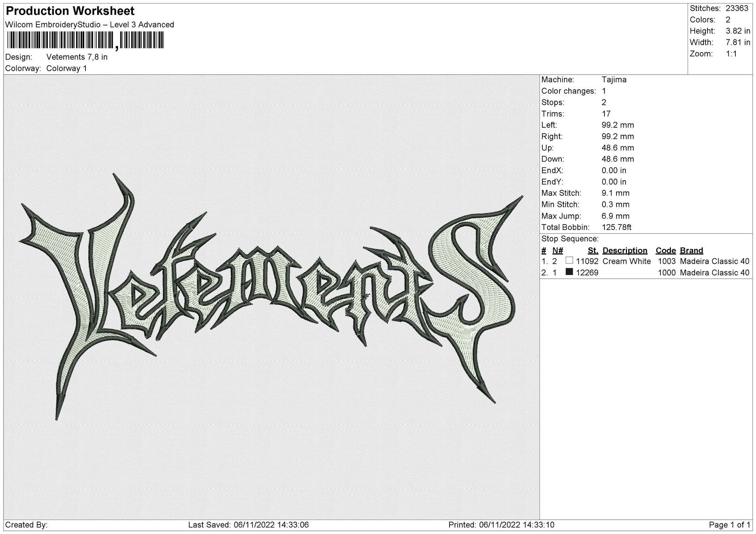Click the Brand column header
The width and height of the screenshot is (756, 534).
[x=692, y=250]
